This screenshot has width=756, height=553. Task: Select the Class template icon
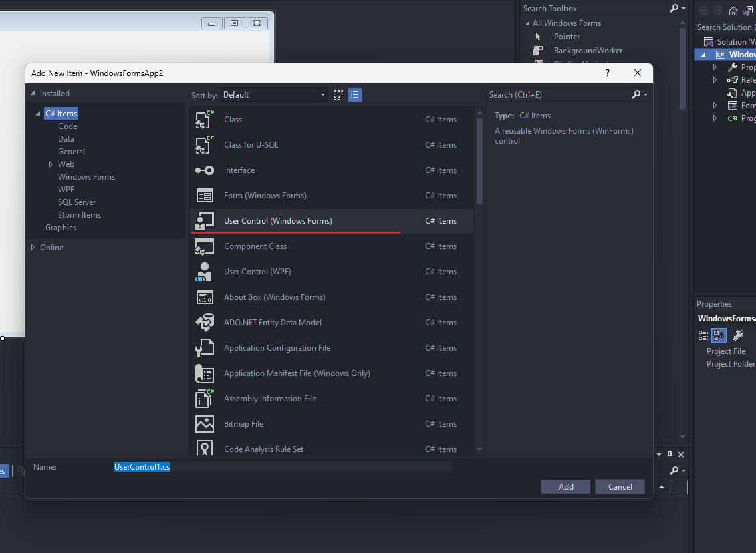tap(205, 120)
